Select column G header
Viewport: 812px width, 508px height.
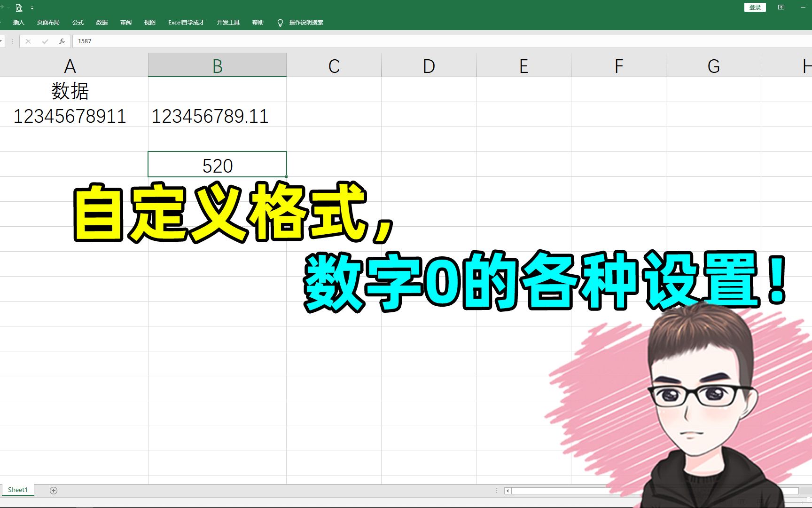coord(714,66)
